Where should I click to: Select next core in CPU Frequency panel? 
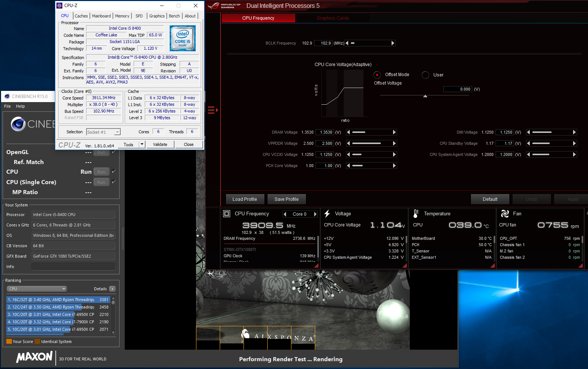[x=315, y=214]
